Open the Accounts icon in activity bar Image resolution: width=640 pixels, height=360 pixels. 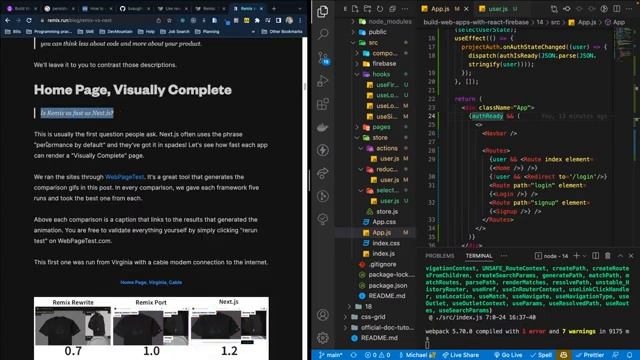[322, 315]
